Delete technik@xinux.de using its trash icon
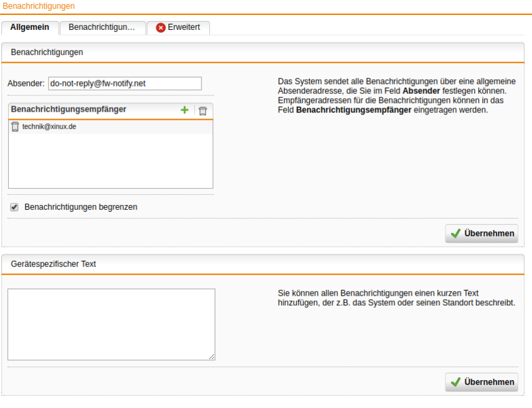This screenshot has width=532, height=408. tap(15, 127)
